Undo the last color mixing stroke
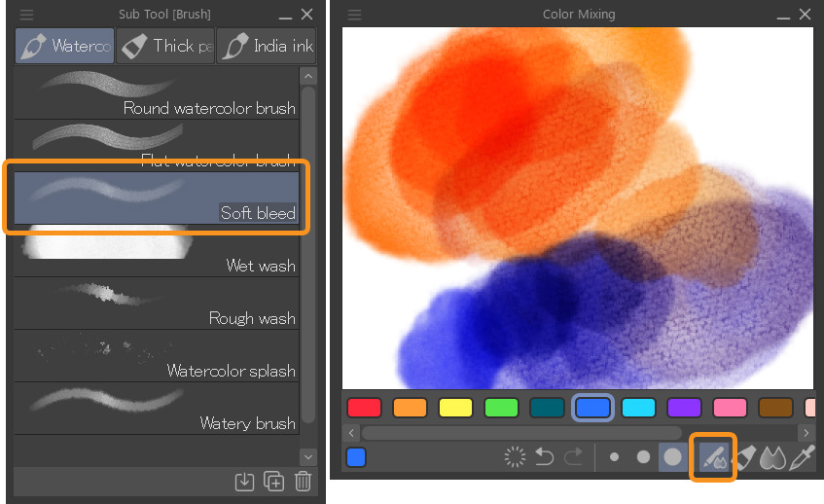Screen dimensions: 824x504 pyautogui.click(x=545, y=456)
